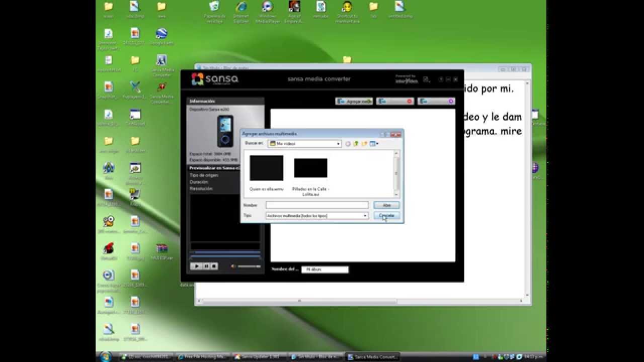Image resolution: width=644 pixels, height=362 pixels.
Task: Open the Windows Media Player desktop icon
Action: [x=267, y=12]
